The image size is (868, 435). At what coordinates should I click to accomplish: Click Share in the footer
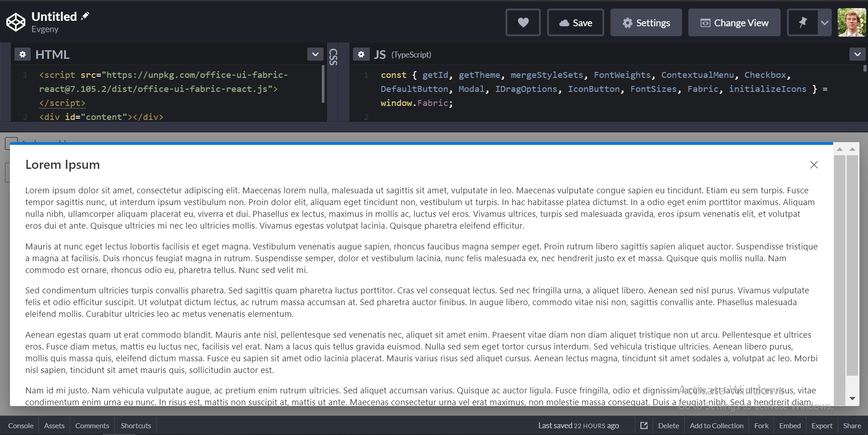click(852, 425)
